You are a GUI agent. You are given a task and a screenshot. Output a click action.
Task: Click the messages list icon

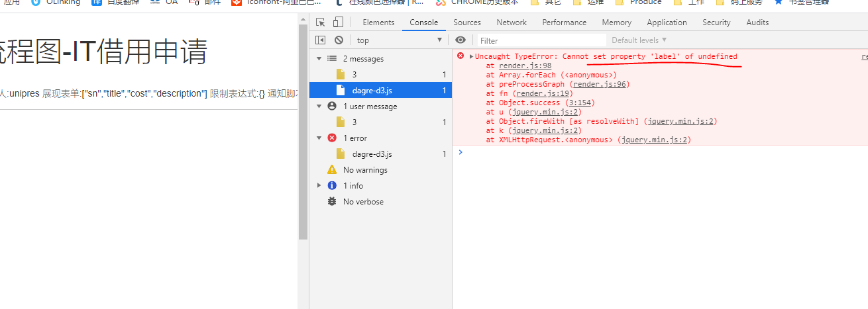332,59
